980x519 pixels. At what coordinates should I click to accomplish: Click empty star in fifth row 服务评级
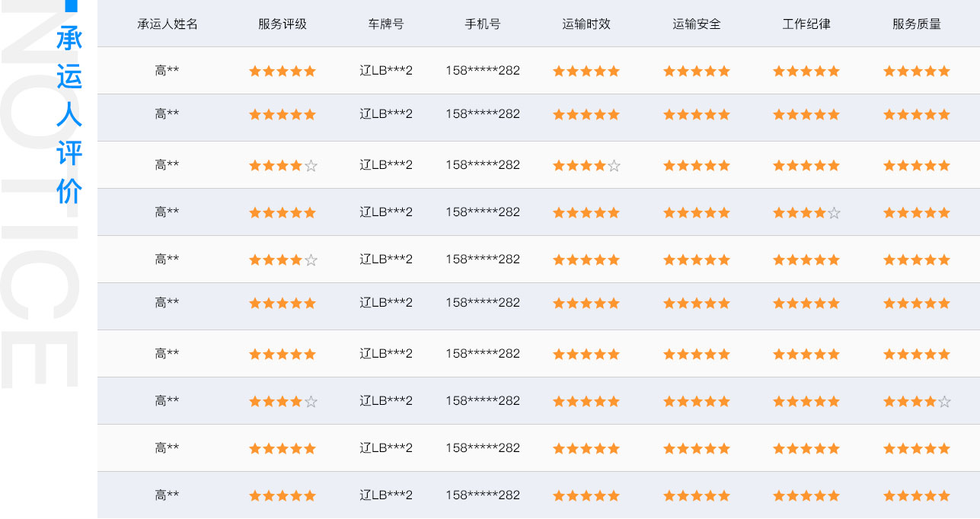(x=311, y=260)
